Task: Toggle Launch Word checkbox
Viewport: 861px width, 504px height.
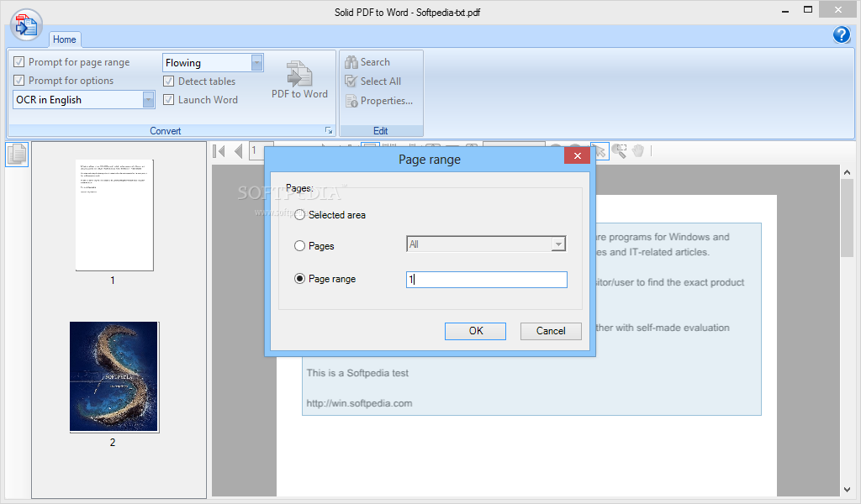Action: click(x=168, y=100)
